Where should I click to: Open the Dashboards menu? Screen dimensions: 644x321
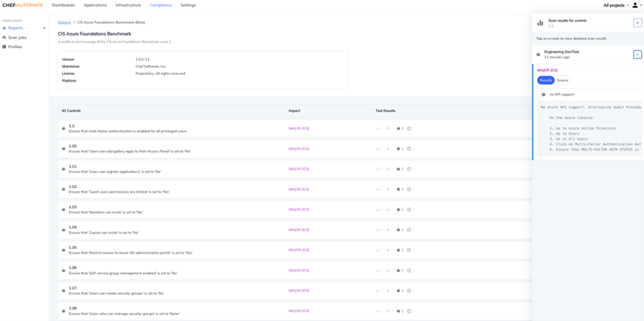point(63,5)
